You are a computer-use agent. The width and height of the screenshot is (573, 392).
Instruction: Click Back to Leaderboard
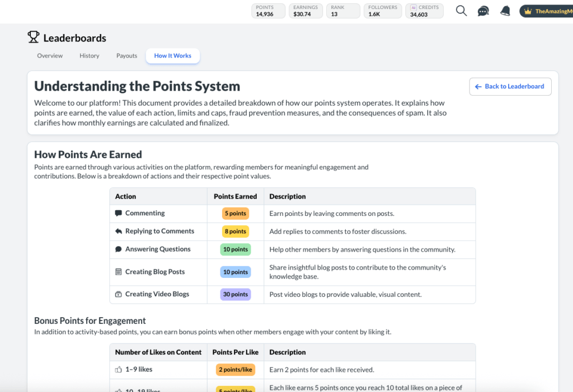pos(510,86)
